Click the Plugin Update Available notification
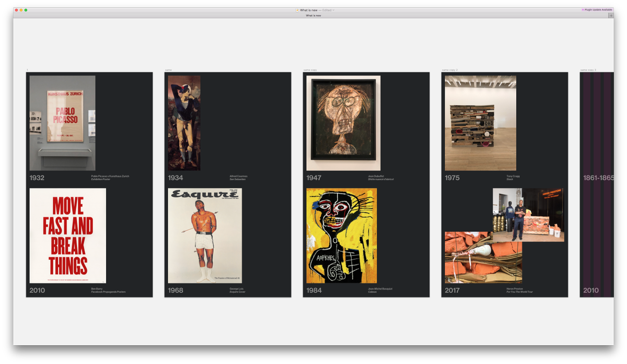The width and height of the screenshot is (627, 364). pyautogui.click(x=599, y=9)
